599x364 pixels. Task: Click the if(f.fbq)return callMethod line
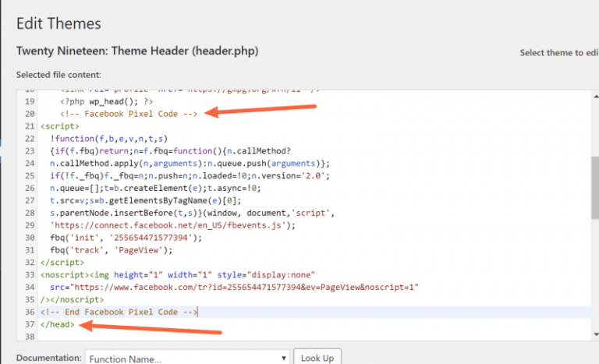(x=170, y=151)
